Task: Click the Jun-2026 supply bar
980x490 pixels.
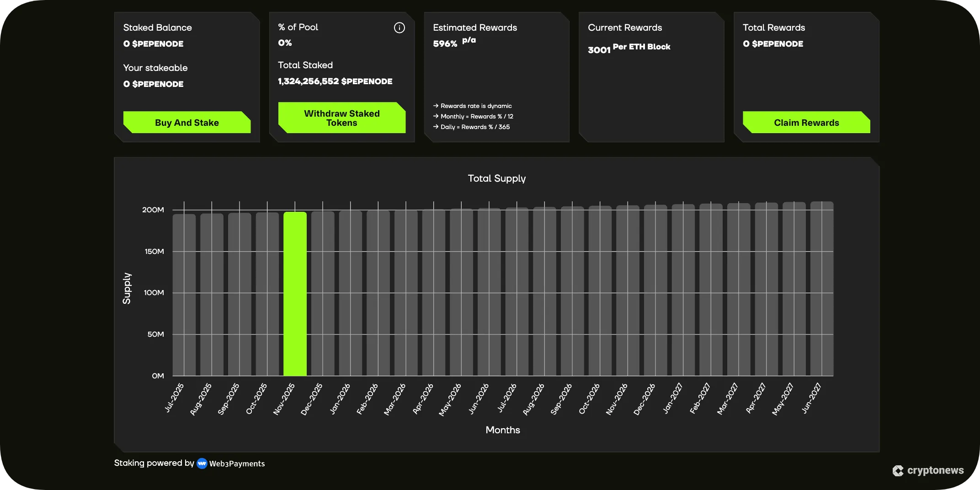Action: (489, 292)
